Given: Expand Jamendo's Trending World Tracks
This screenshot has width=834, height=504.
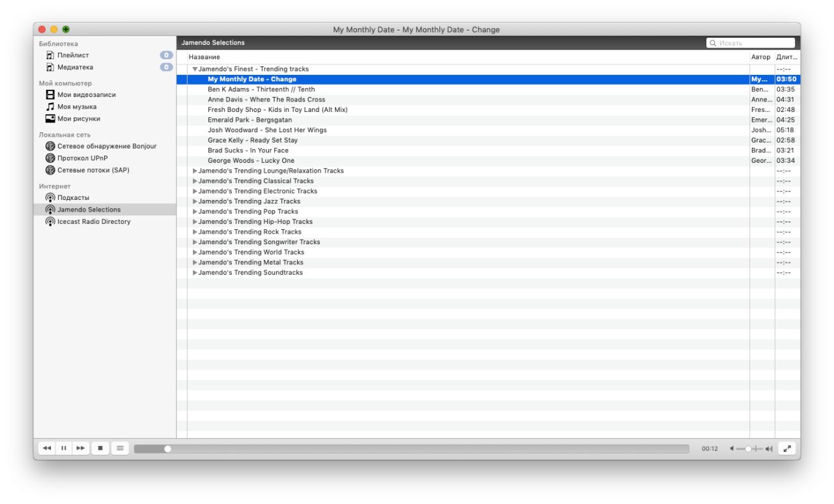Looking at the screenshot, I should pos(194,252).
